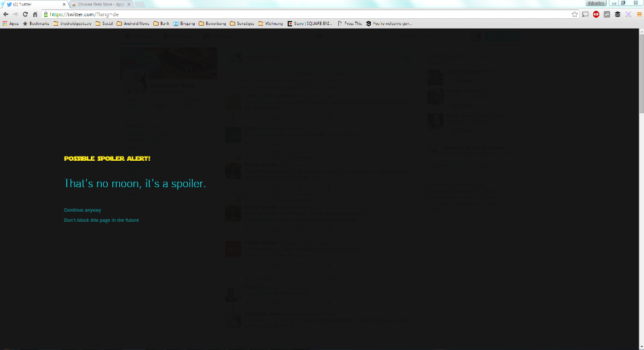Open the Bank bookmark folder

(161, 24)
